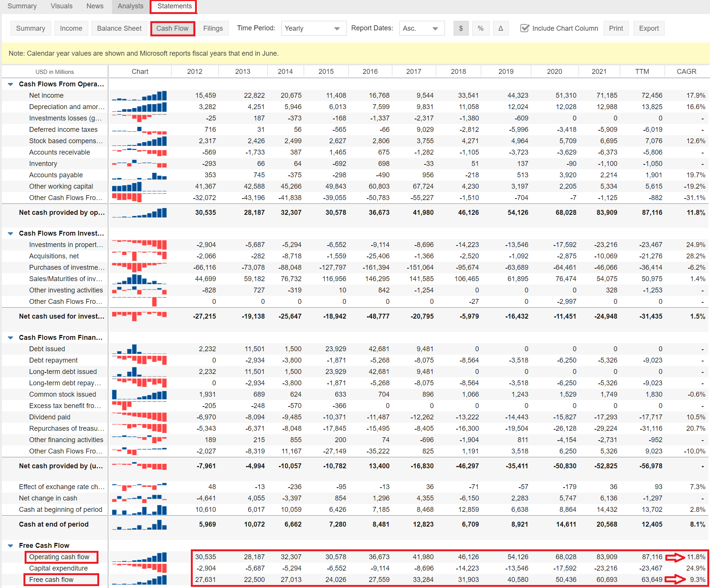Collapse Cash Flows From Investing section
Screen dimensions: 710x588
coord(11,233)
